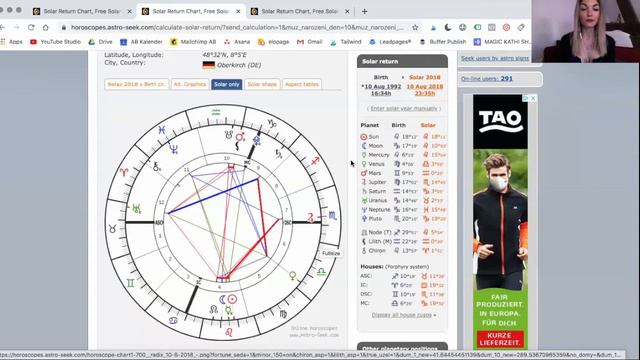Click the address bar URL field
The height and width of the screenshot is (360, 640).
click(237, 27)
